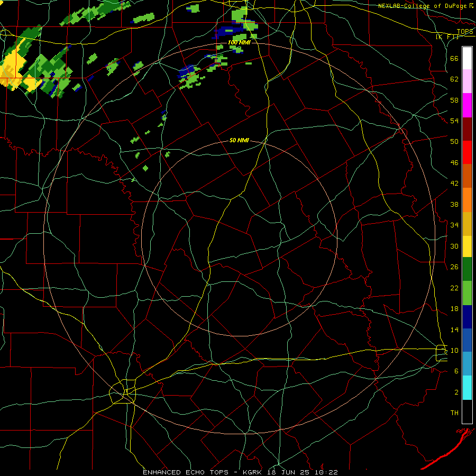Viewport: 476px width, 476px height.
Task: Pick the light blue legend swatch
Action: (467, 364)
